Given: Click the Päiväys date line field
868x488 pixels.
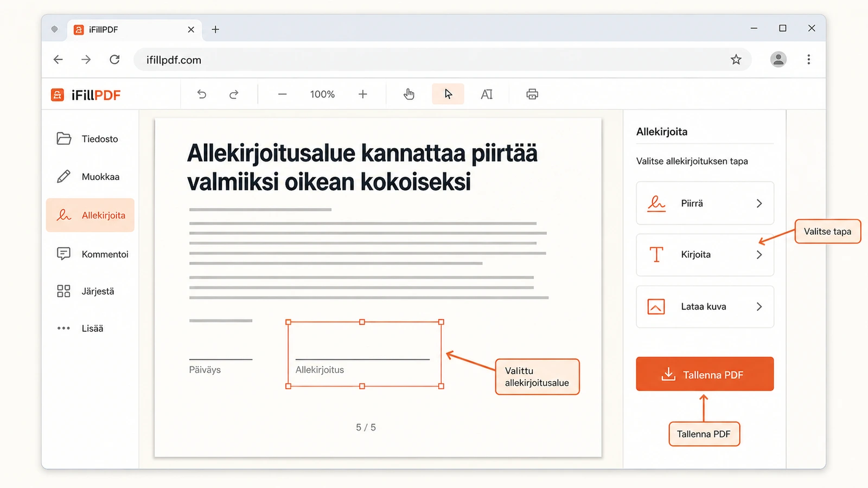Looking at the screenshot, I should coord(221,359).
